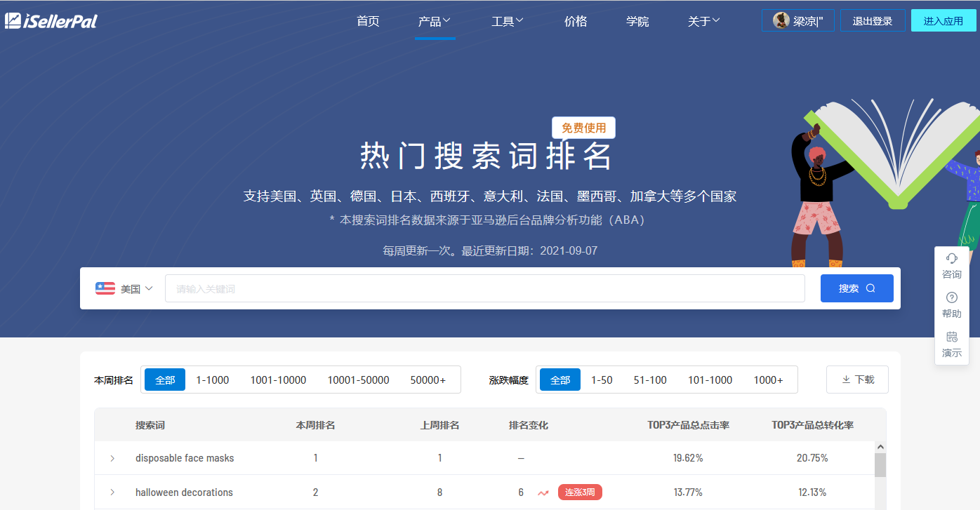Click the user avatar image
Image resolution: width=980 pixels, height=510 pixels.
pos(781,20)
